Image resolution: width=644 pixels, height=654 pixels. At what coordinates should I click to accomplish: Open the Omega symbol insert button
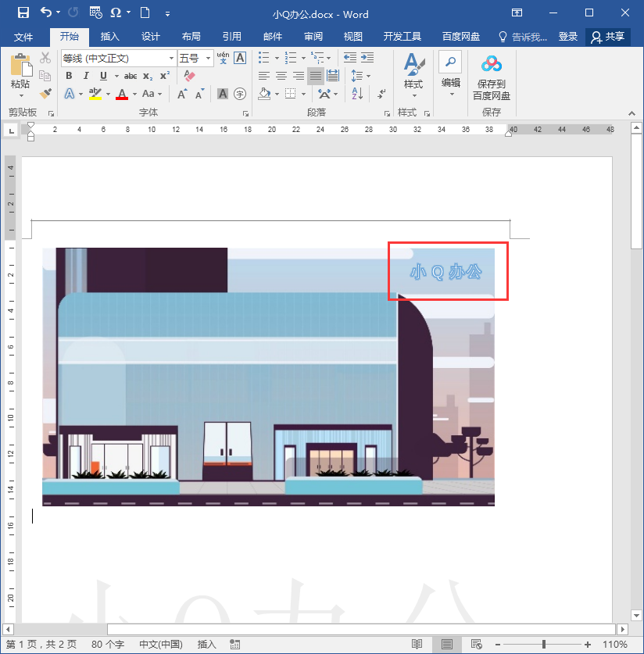tap(116, 13)
